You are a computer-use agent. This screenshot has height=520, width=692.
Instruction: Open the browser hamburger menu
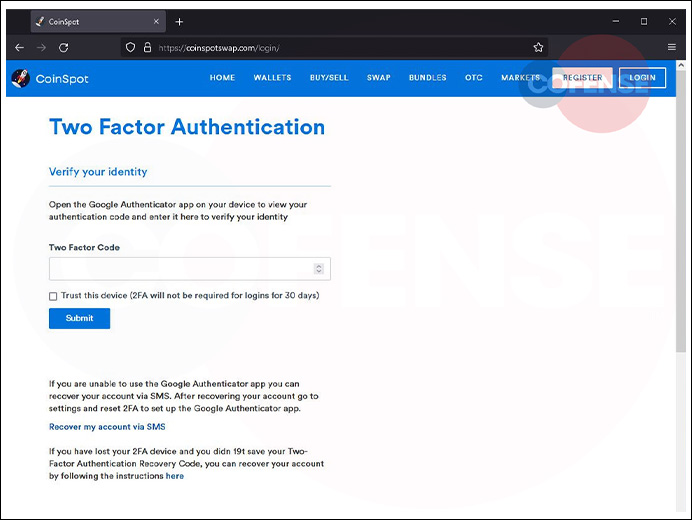(671, 47)
